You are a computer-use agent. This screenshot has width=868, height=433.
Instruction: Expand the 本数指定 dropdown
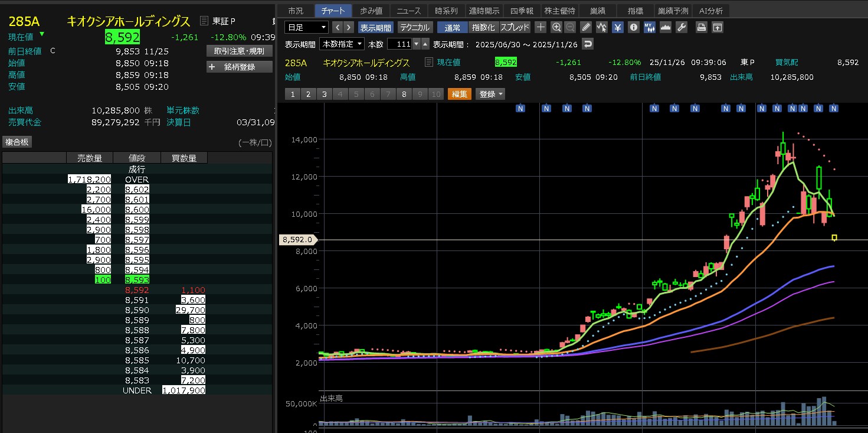342,44
